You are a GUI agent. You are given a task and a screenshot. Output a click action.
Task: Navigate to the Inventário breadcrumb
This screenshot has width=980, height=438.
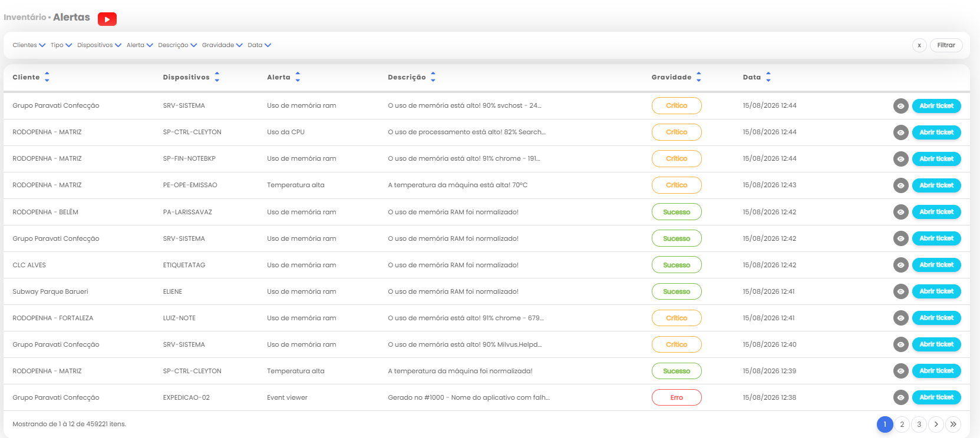(x=25, y=17)
